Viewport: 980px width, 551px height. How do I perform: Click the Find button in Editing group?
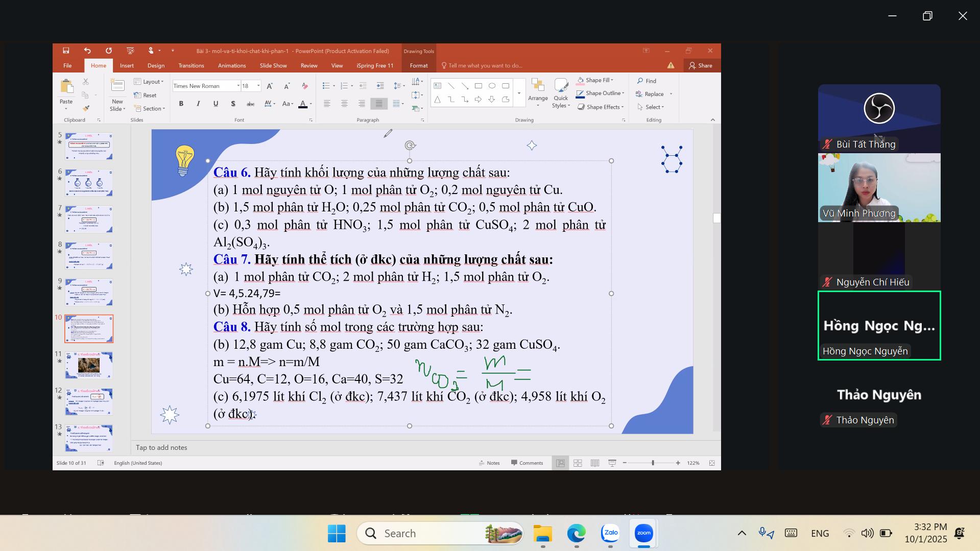(x=647, y=81)
